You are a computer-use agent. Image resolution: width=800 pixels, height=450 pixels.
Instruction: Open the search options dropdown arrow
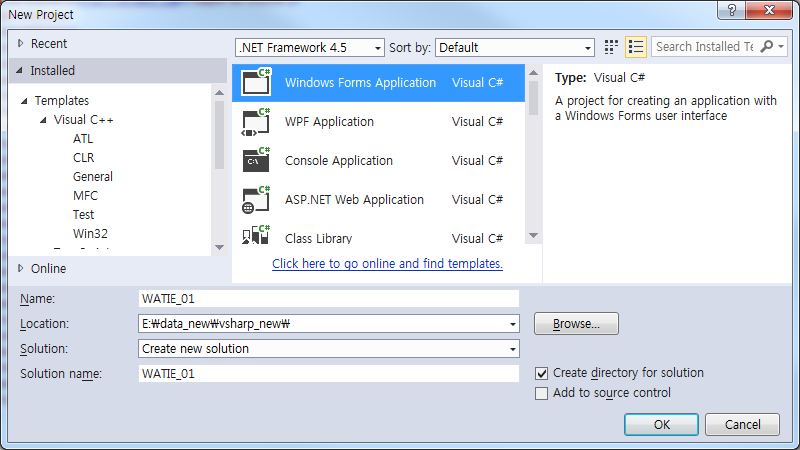(x=781, y=46)
